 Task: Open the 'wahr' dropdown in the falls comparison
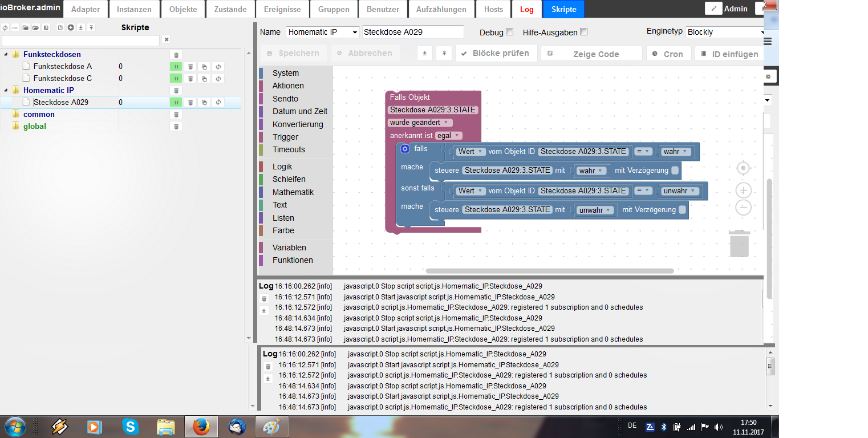coord(676,152)
